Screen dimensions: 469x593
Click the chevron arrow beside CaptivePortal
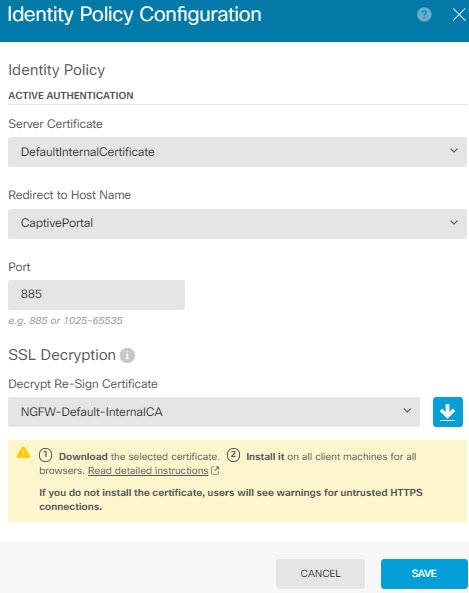coord(454,222)
